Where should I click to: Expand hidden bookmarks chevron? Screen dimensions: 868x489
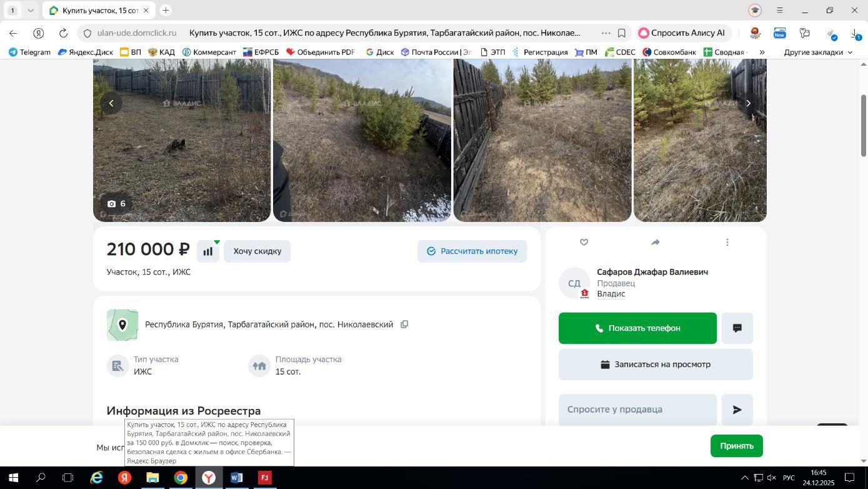(x=762, y=52)
